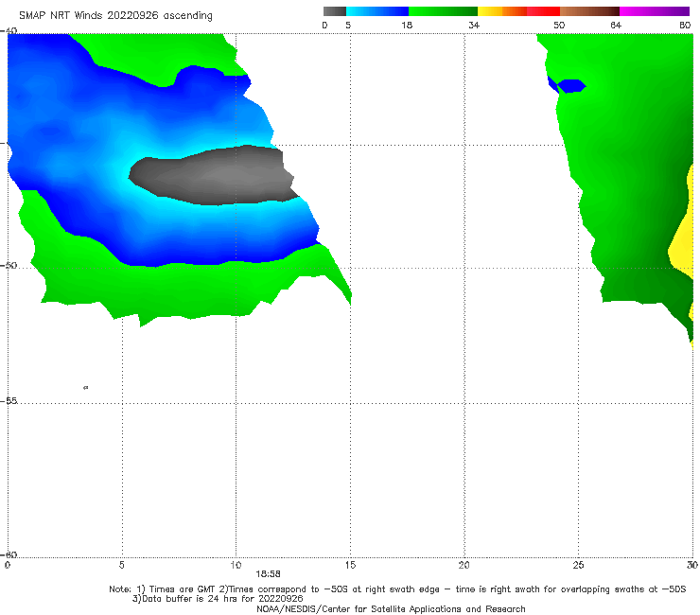700x615 pixels.
Task: Click the small blue patch in right swath
Action: (571, 86)
